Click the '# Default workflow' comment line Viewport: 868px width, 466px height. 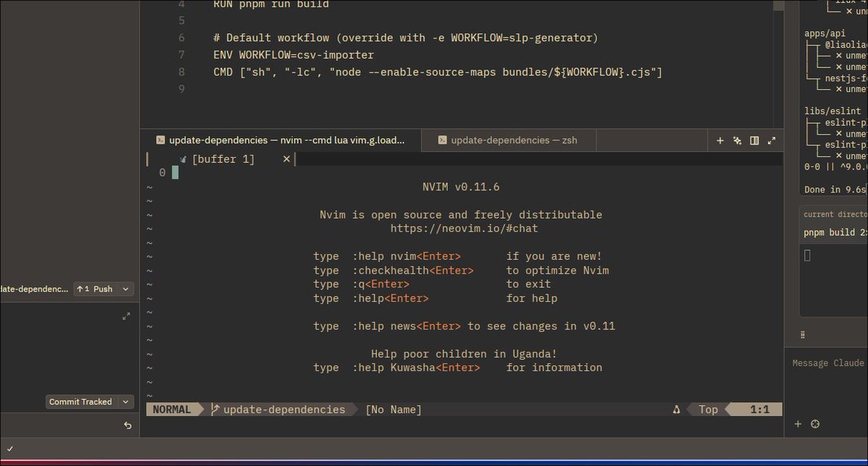pyautogui.click(x=406, y=38)
